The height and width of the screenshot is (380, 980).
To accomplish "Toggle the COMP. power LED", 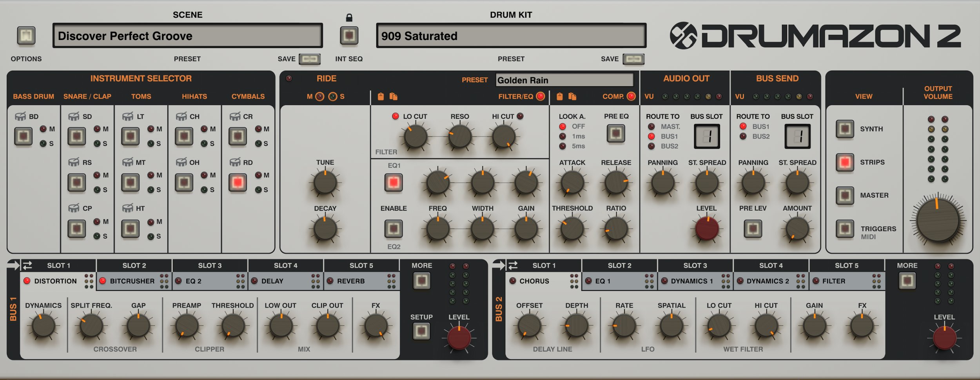I will point(631,96).
